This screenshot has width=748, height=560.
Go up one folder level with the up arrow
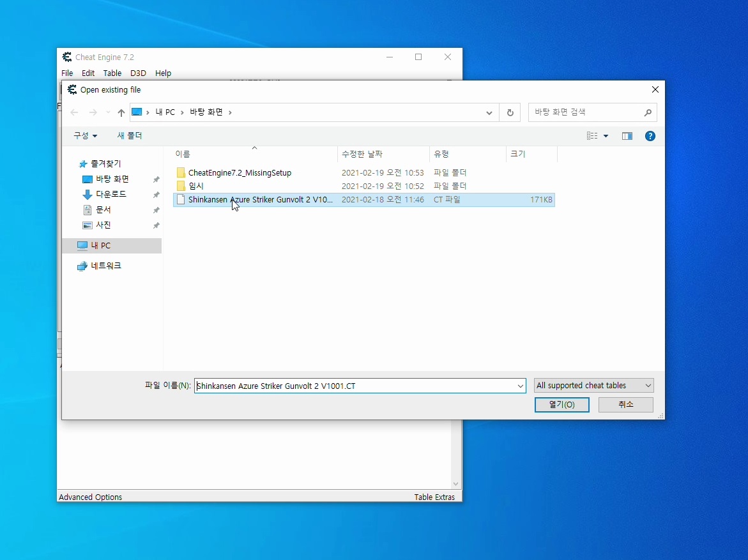(x=121, y=112)
